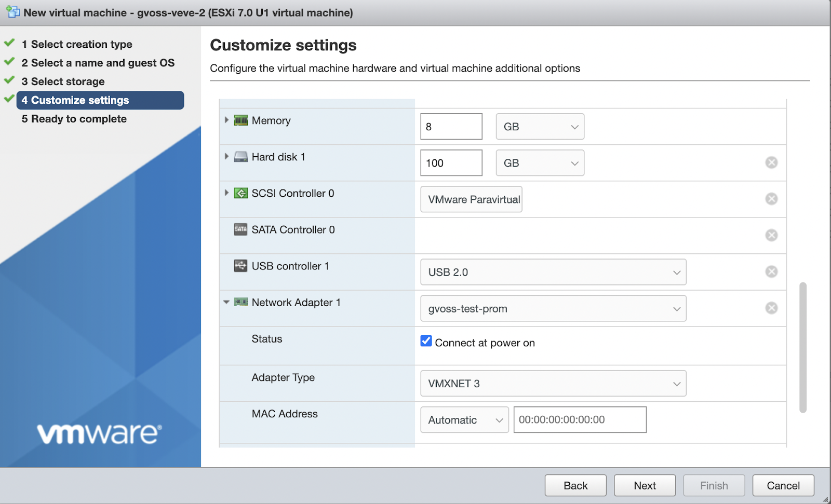
Task: Remove Network Adapter 1 with the X icon
Action: pos(771,308)
